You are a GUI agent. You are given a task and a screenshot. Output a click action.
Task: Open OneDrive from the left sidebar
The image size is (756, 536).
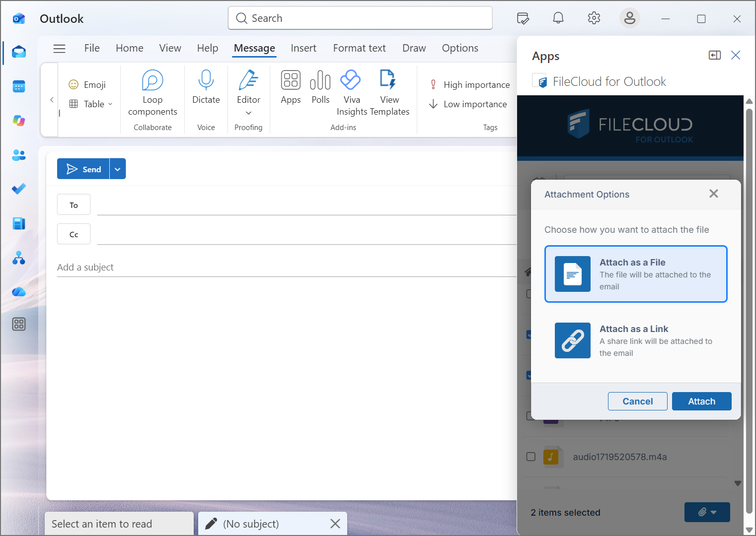click(19, 292)
